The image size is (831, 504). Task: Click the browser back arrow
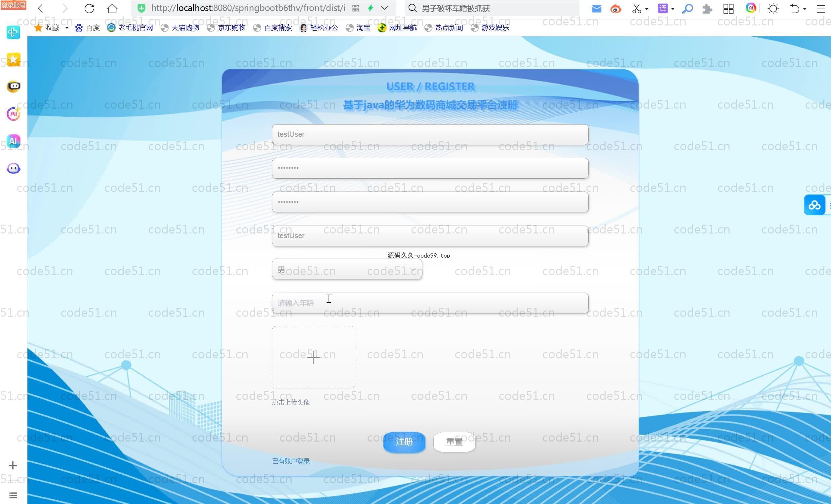click(40, 9)
